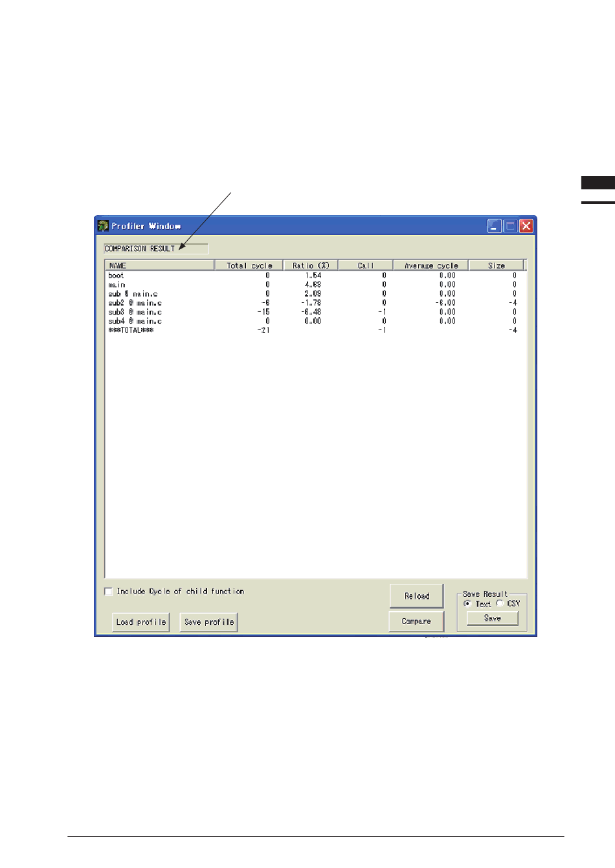Select the boot function row
Screen dimensions: 615x868
(x=117, y=276)
